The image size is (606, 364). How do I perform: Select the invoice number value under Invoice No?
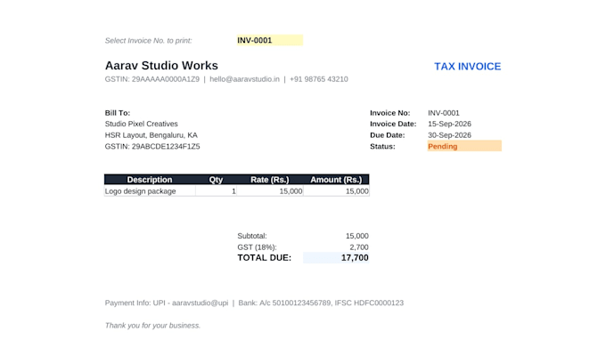coord(444,113)
